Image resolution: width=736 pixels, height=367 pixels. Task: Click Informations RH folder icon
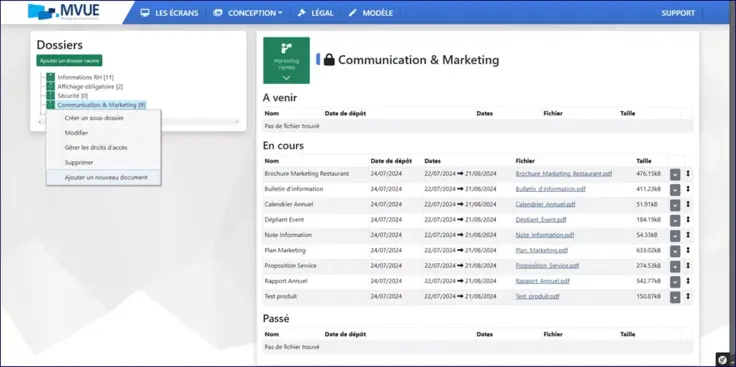click(50, 77)
